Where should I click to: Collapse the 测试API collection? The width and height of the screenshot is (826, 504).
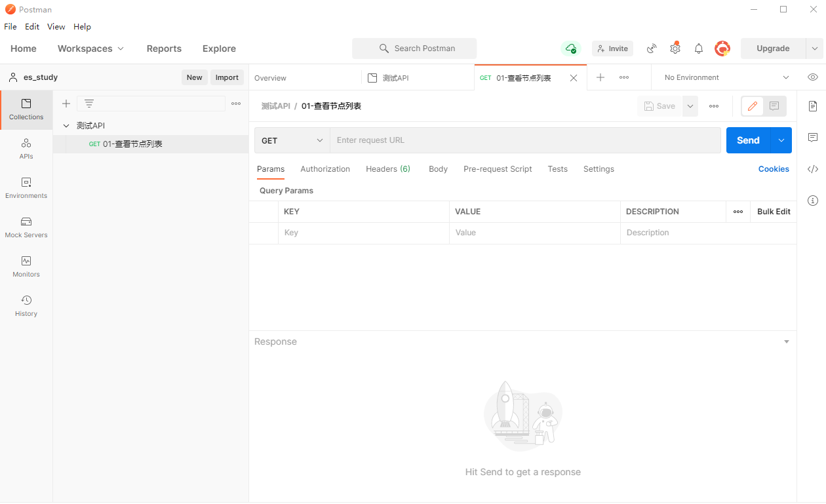point(66,126)
